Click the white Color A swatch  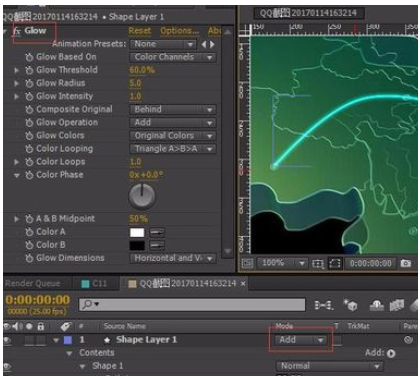137,232
